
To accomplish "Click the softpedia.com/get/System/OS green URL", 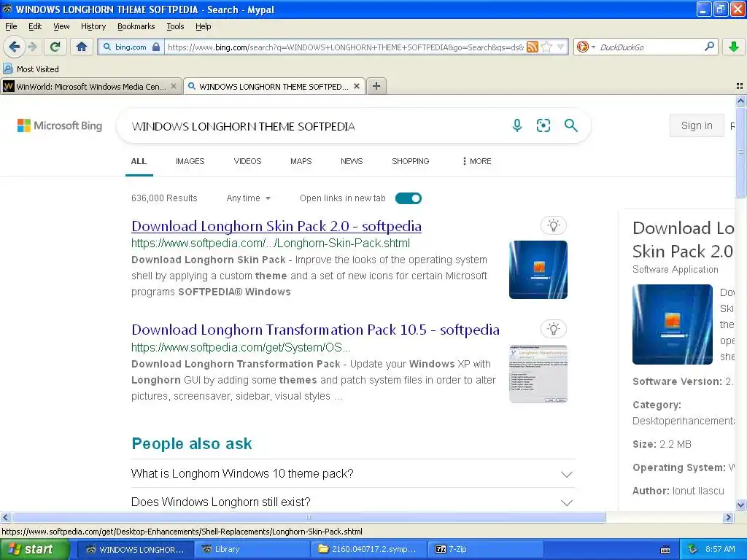I will [241, 347].
